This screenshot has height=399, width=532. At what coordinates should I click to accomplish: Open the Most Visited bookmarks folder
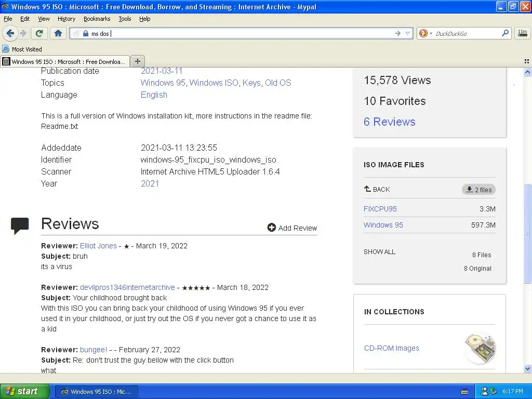22,49
